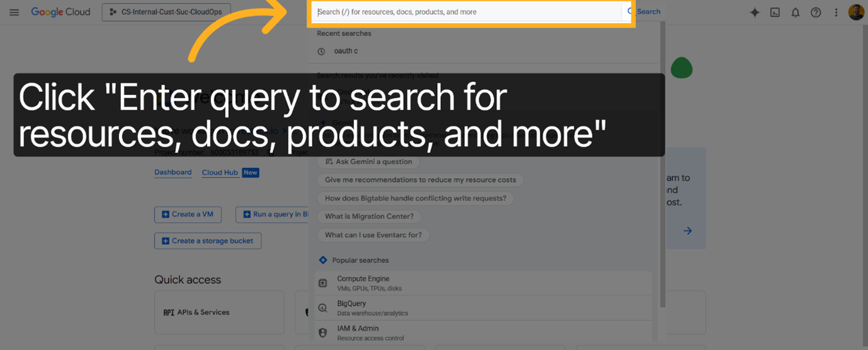This screenshot has height=350, width=868.
Task: Open BigQuery popular search result
Action: click(483, 308)
